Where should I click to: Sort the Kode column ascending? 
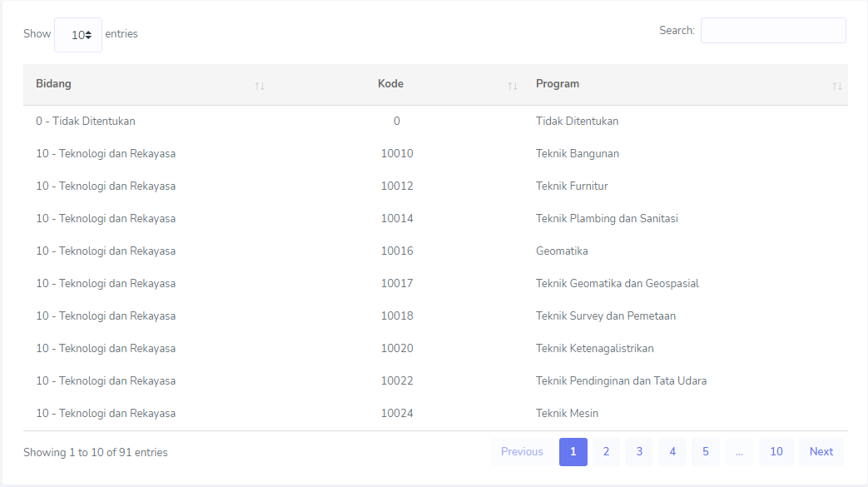point(512,84)
